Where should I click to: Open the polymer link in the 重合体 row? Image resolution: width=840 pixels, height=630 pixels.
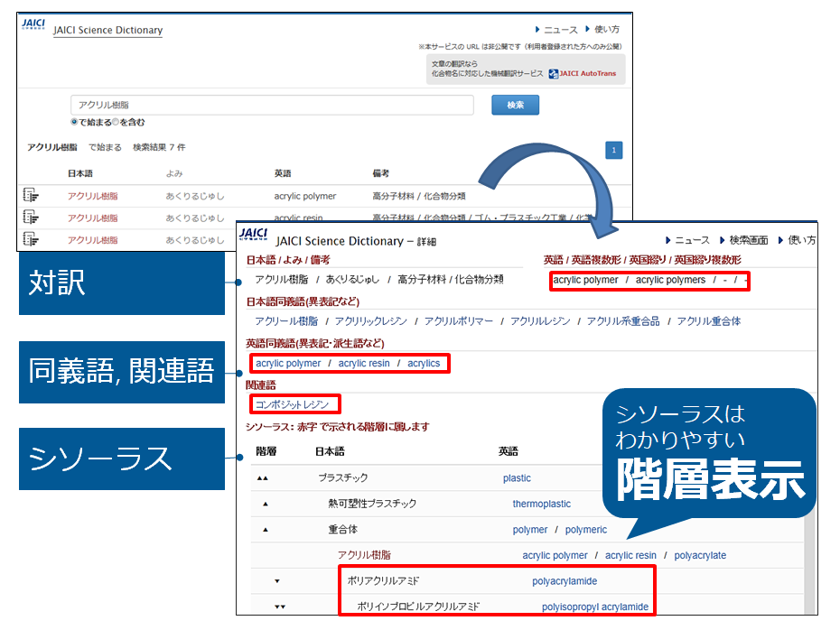(x=530, y=530)
